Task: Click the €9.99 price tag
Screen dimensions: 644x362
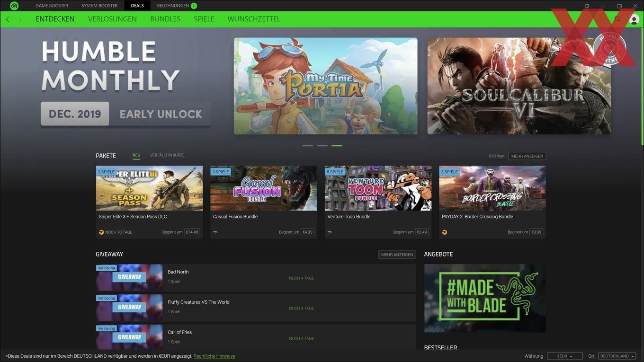Action: pyautogui.click(x=537, y=232)
